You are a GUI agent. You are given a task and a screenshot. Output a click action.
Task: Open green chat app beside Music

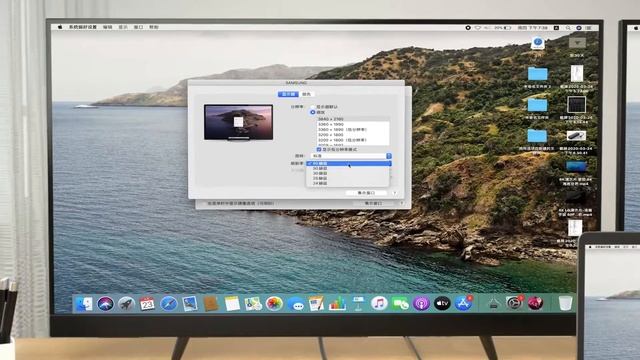tap(400, 304)
